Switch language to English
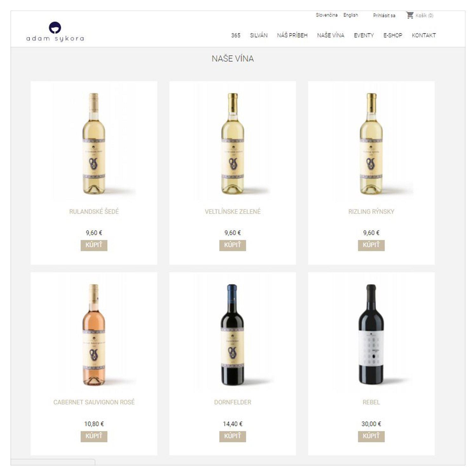476x476 pixels. (x=350, y=15)
